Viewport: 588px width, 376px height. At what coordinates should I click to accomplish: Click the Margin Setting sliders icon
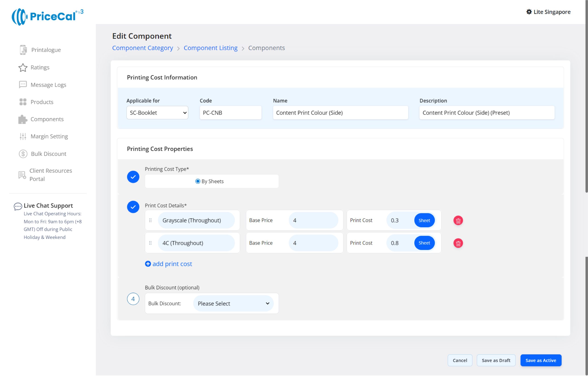click(x=23, y=136)
